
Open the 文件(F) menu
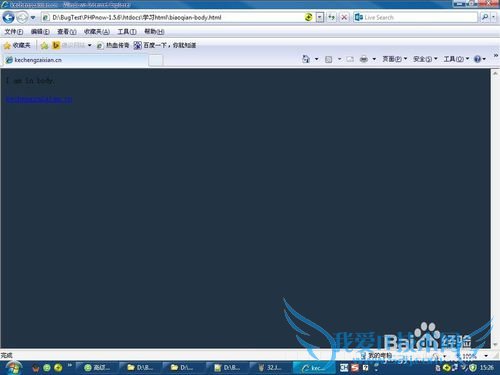click(x=13, y=32)
